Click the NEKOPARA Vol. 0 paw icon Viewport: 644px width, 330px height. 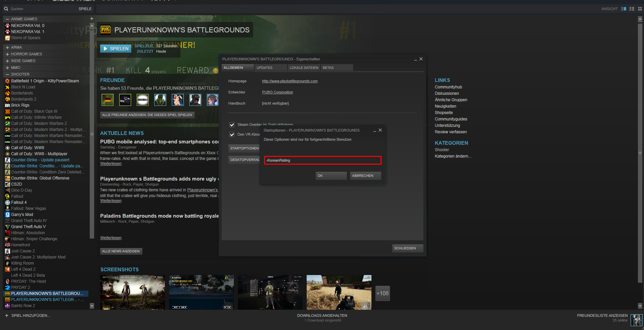pos(7,26)
